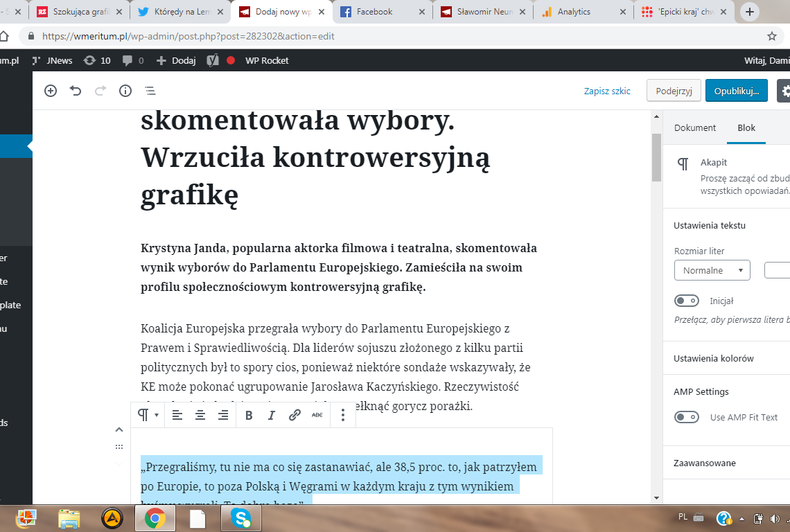790x532 pixels.
Task: Apply bold formatting to selected text
Action: (249, 415)
